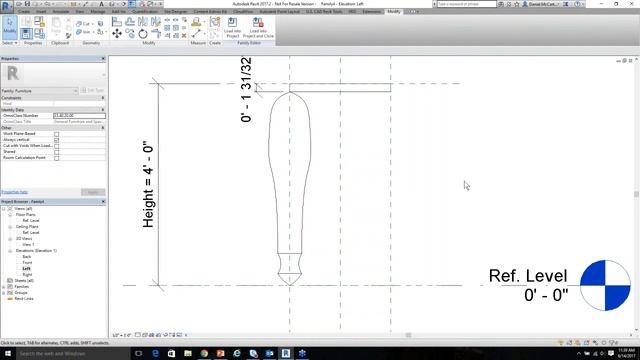Open the Insert ribbon tab

click(41, 12)
